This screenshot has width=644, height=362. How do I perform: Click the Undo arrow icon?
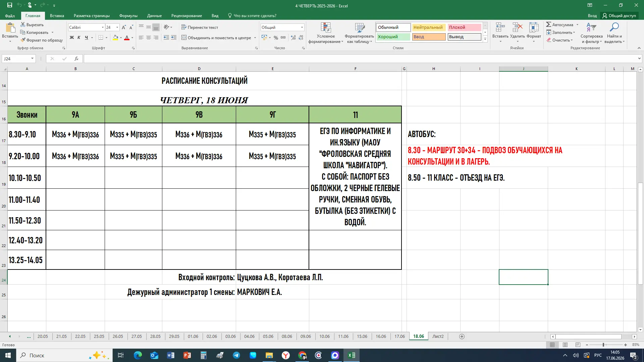19,5
